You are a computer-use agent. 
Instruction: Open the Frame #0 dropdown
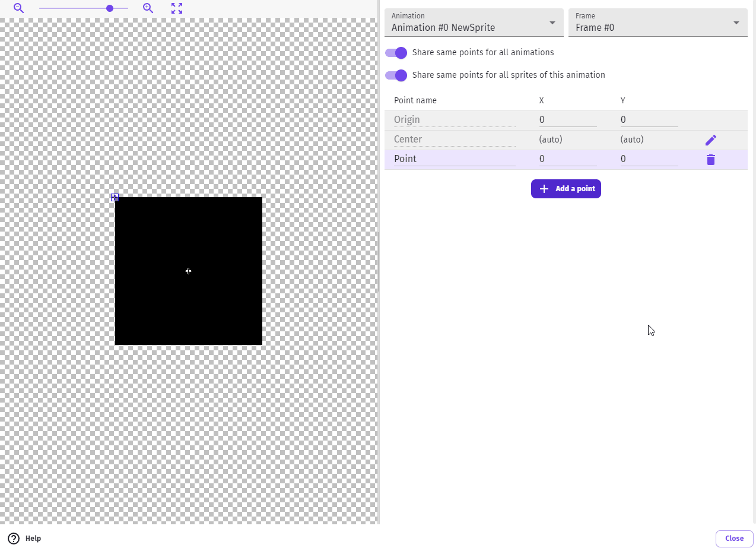point(658,23)
